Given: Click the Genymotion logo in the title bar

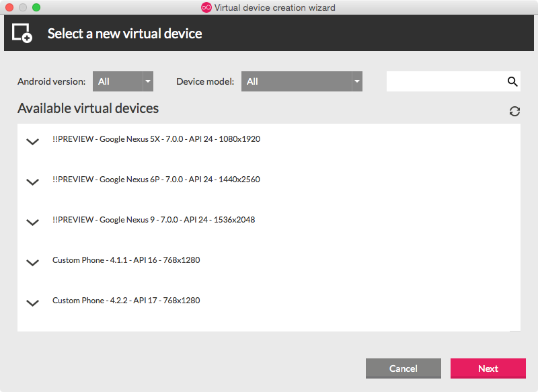Looking at the screenshot, I should click(206, 7).
